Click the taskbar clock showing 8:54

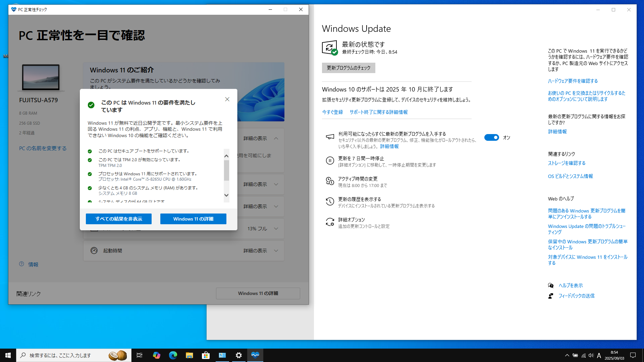point(614,355)
